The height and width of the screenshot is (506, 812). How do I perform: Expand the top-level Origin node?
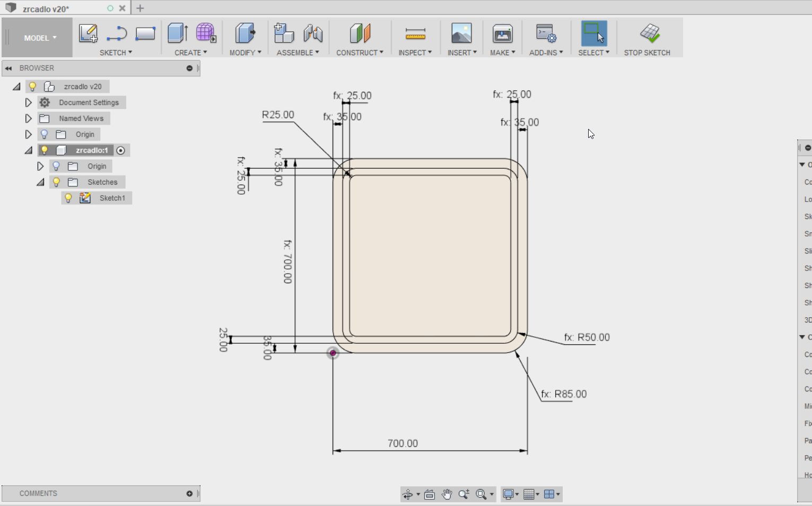tap(29, 134)
